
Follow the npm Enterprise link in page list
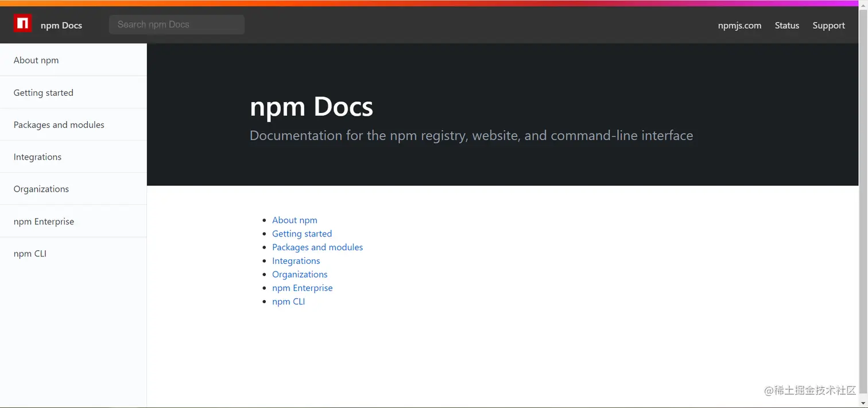(303, 288)
